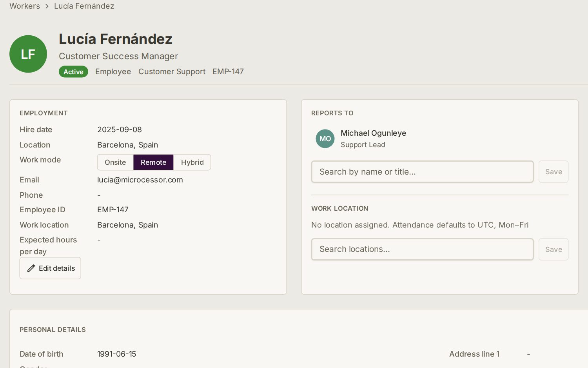Click the EMP-147 tag in the header
This screenshot has height=368, width=588.
point(228,72)
